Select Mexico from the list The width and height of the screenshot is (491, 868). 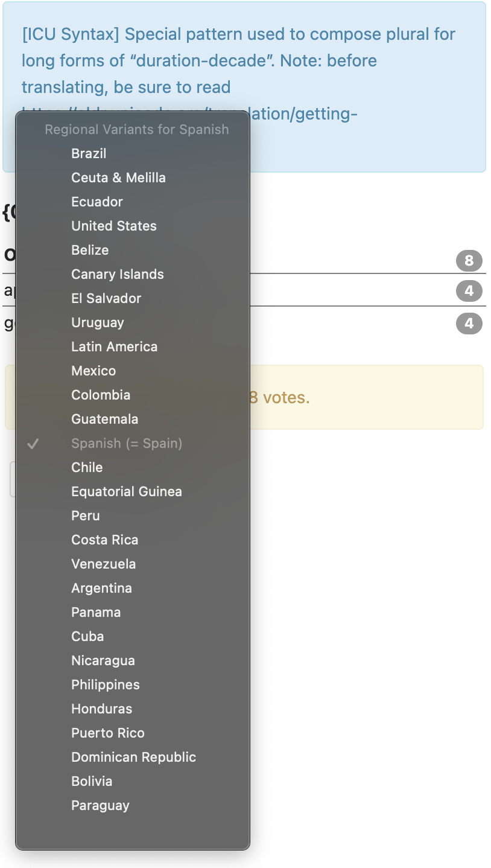tap(93, 371)
